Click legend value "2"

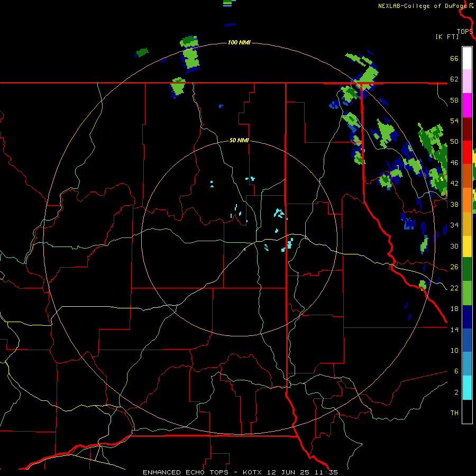[456, 392]
